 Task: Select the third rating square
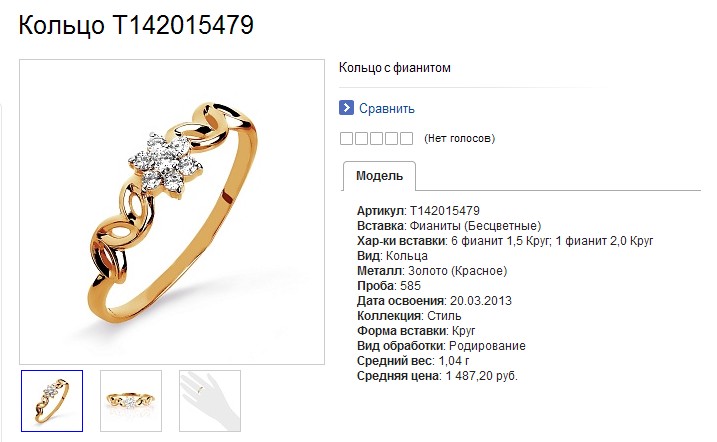point(376,138)
